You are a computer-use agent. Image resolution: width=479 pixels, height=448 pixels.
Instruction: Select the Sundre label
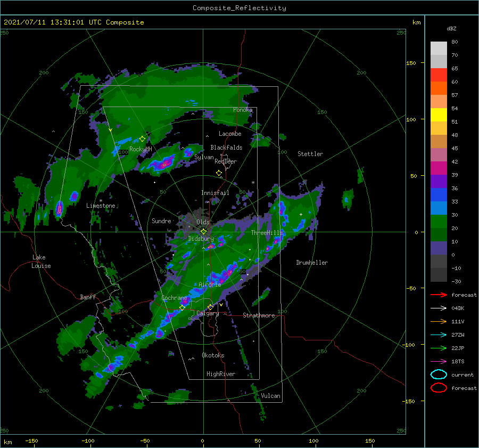[x=161, y=221]
